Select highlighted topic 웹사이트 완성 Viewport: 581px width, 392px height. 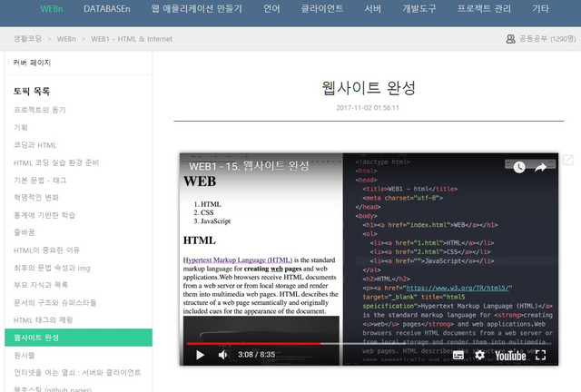point(79,338)
